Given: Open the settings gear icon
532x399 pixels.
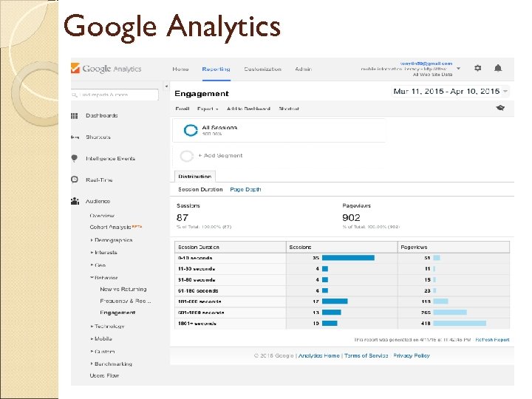Looking at the screenshot, I should click(x=478, y=68).
